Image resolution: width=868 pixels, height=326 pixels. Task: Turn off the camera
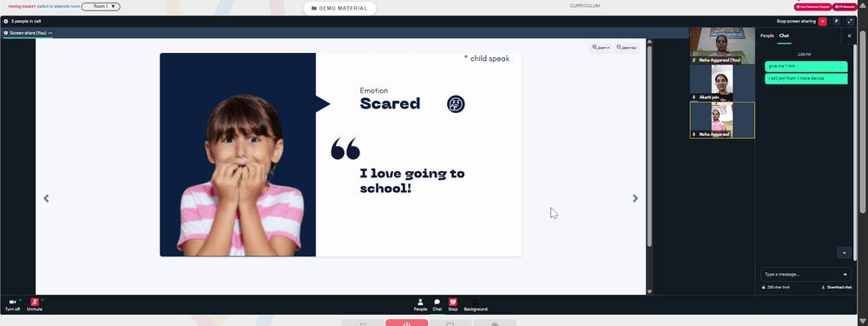pos(12,305)
